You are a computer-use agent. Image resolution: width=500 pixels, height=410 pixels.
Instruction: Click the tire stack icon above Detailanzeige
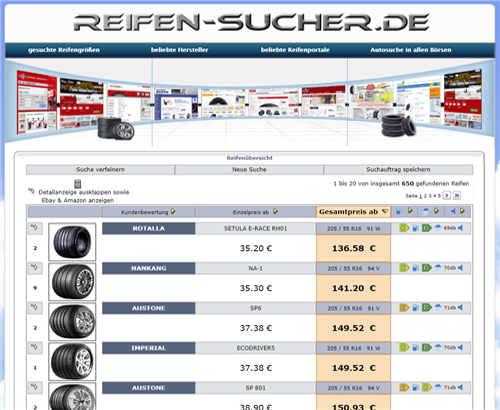click(x=78, y=184)
